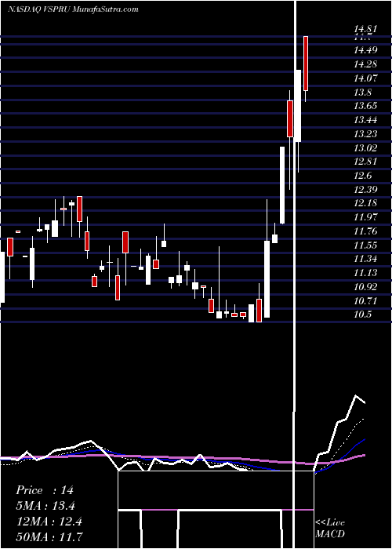
Task: Click the 11.34 price axis label
Action: click(365, 259)
